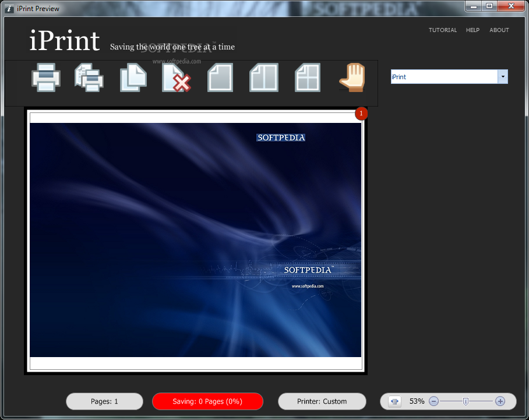Open the ABOUT menu
This screenshot has height=420, width=529.
499,30
